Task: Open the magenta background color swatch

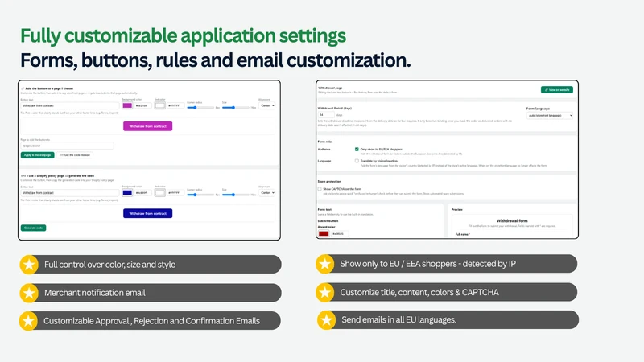Action: click(127, 105)
